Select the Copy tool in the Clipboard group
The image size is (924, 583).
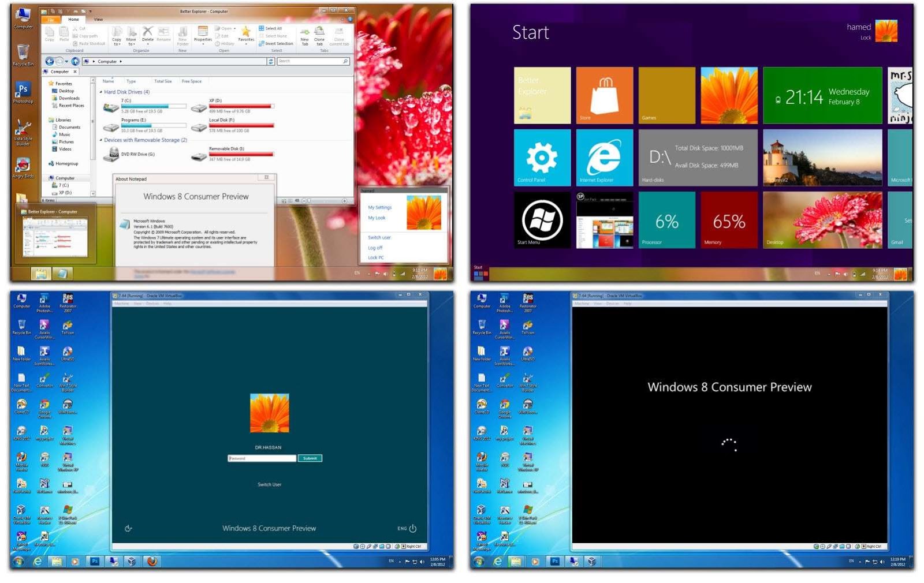tap(50, 33)
